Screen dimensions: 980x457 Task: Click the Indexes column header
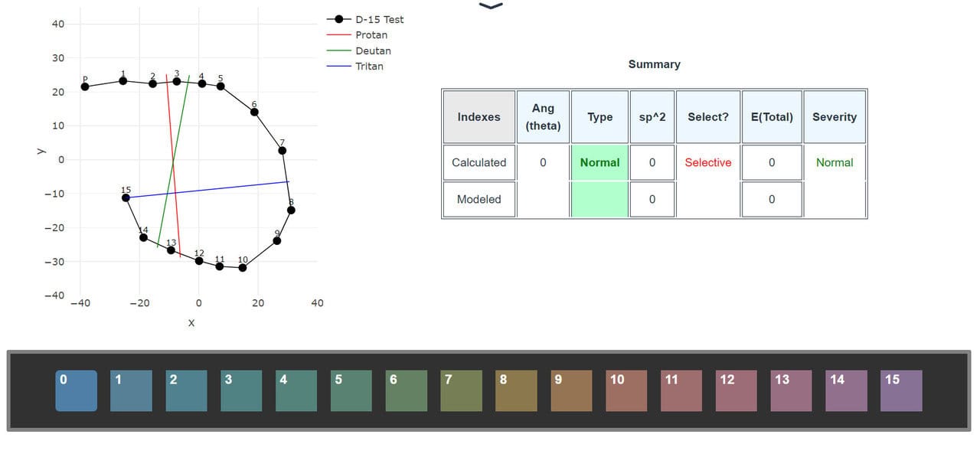tap(479, 117)
